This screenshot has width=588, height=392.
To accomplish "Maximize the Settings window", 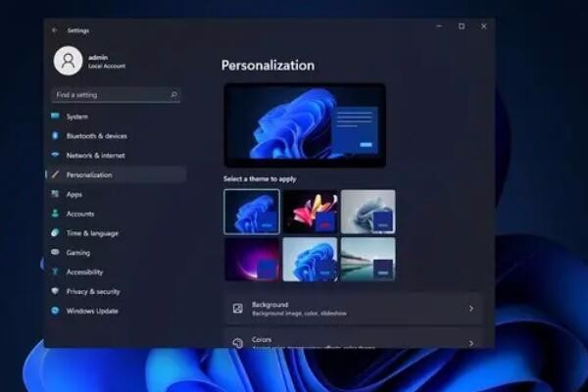I will 462,26.
